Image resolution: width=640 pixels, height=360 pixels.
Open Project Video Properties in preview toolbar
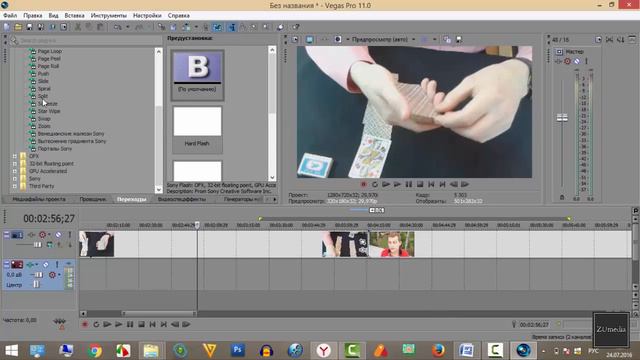295,40
